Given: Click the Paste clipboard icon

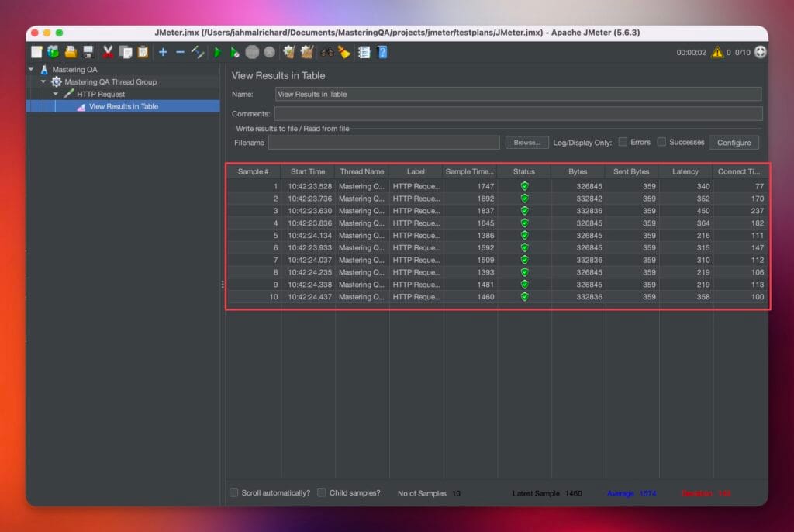Looking at the screenshot, I should (x=143, y=52).
